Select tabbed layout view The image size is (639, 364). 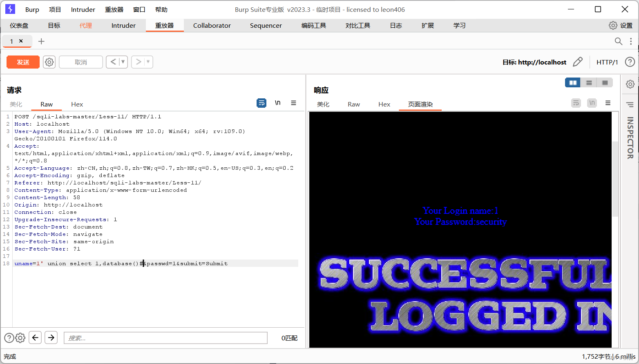tap(605, 83)
